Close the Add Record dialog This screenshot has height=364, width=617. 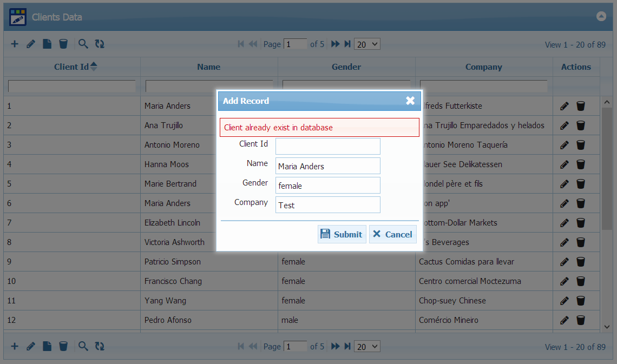(410, 101)
